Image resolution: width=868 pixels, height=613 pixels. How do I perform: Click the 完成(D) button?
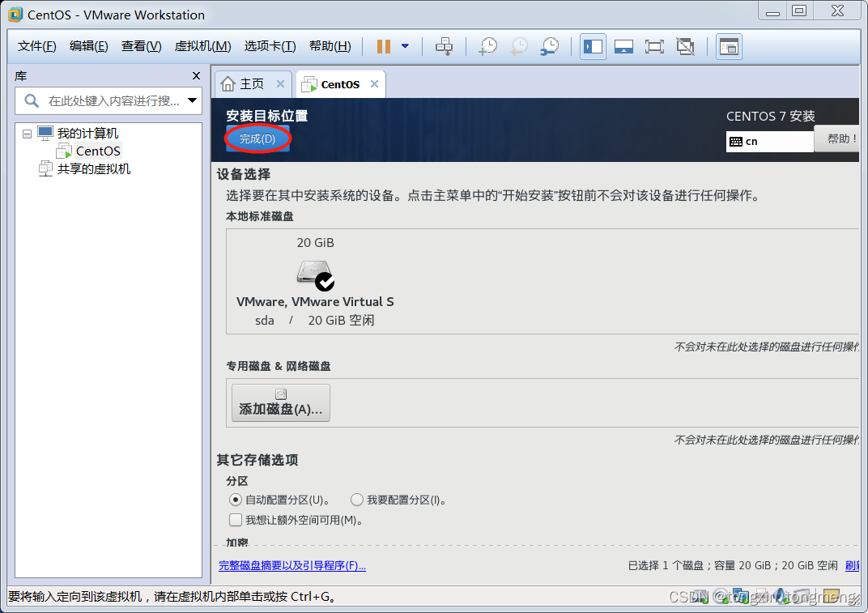[x=257, y=138]
